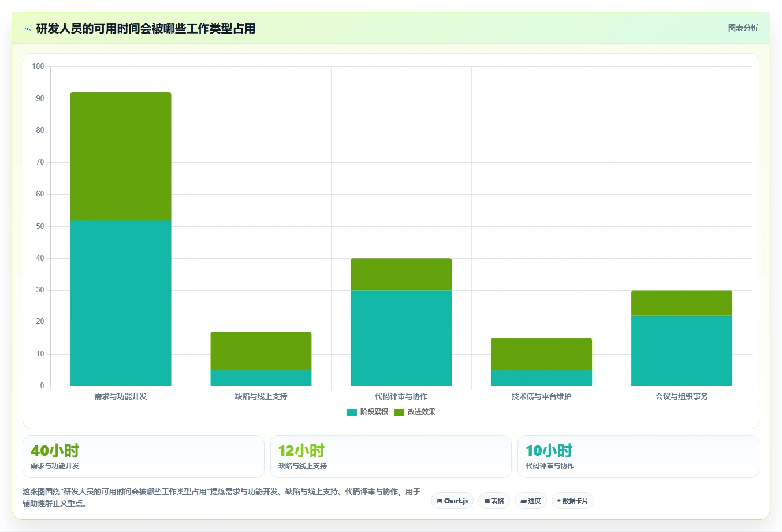782x532 pixels.
Task: Click the green segment of the 需求与功能开发 bar
Action: 121,157
